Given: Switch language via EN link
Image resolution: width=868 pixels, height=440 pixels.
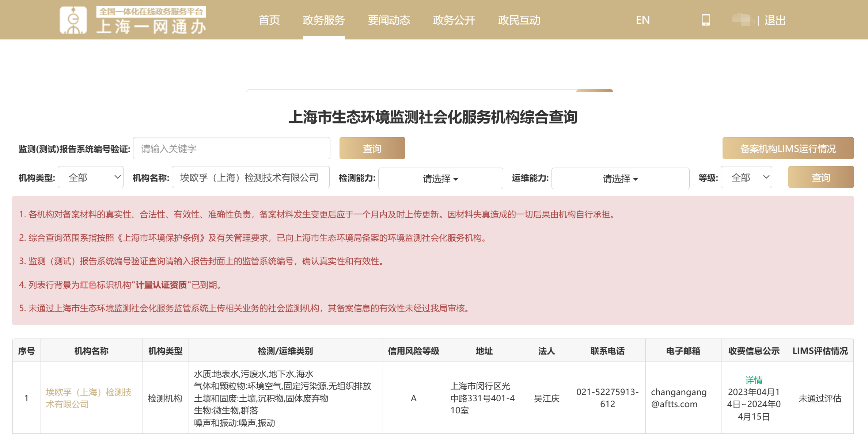Looking at the screenshot, I should [643, 20].
